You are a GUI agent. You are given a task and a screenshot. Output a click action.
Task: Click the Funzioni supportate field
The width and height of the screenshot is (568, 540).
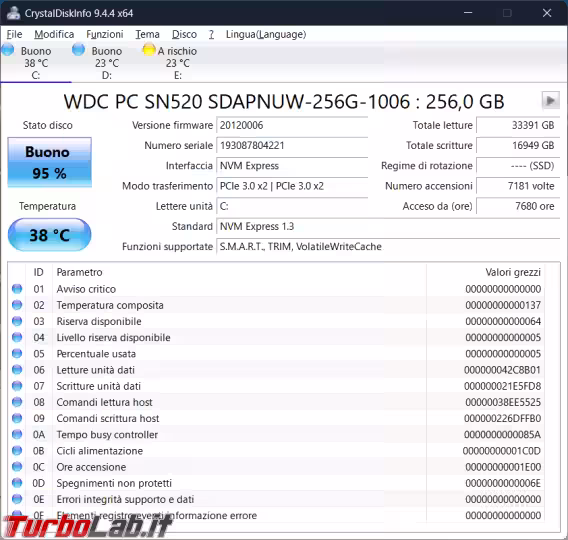pyautogui.click(x=388, y=247)
